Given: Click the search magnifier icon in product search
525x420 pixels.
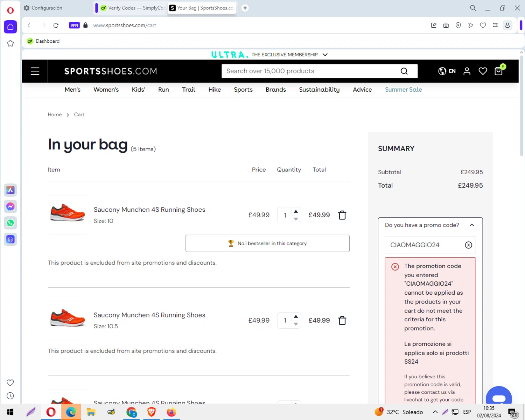Looking at the screenshot, I should click(x=404, y=71).
